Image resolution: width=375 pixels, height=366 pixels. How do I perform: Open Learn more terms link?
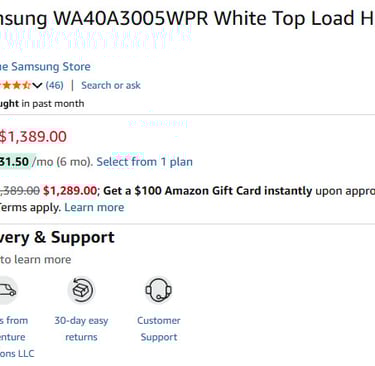94,207
